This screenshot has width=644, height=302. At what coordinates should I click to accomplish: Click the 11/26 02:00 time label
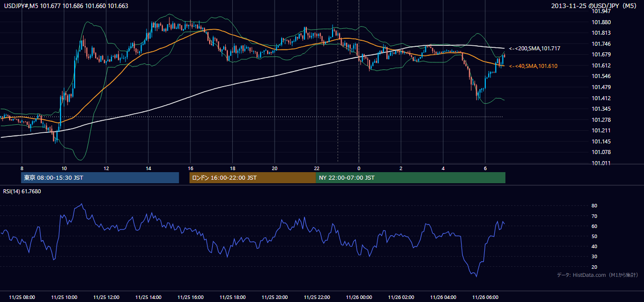click(x=401, y=297)
